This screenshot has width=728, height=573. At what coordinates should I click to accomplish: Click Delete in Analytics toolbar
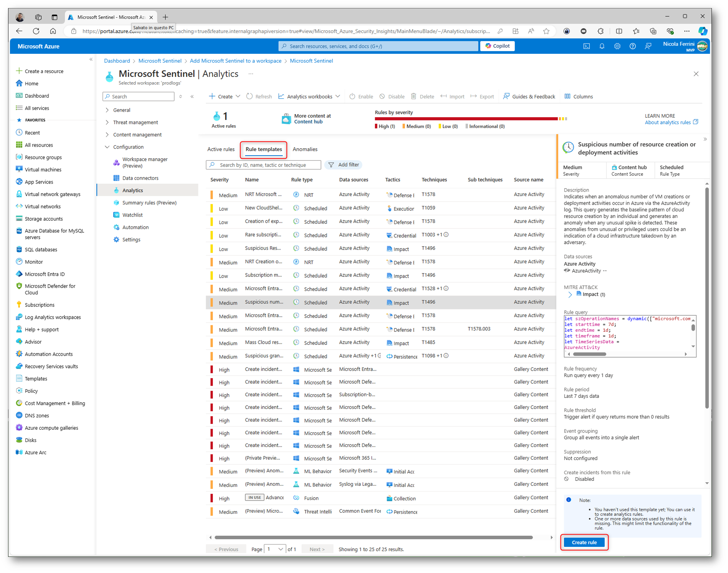(422, 96)
